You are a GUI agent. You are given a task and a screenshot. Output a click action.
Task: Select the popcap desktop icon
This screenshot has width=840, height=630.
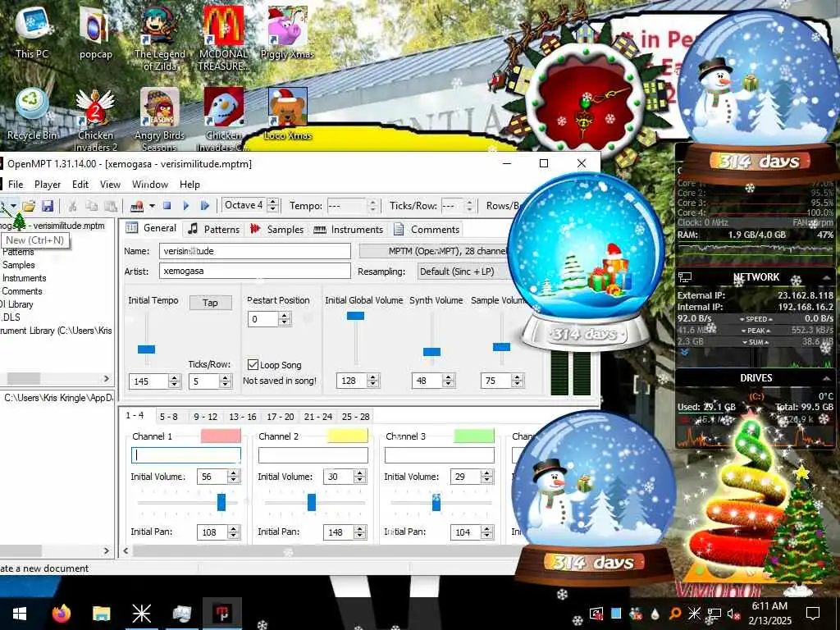95,32
